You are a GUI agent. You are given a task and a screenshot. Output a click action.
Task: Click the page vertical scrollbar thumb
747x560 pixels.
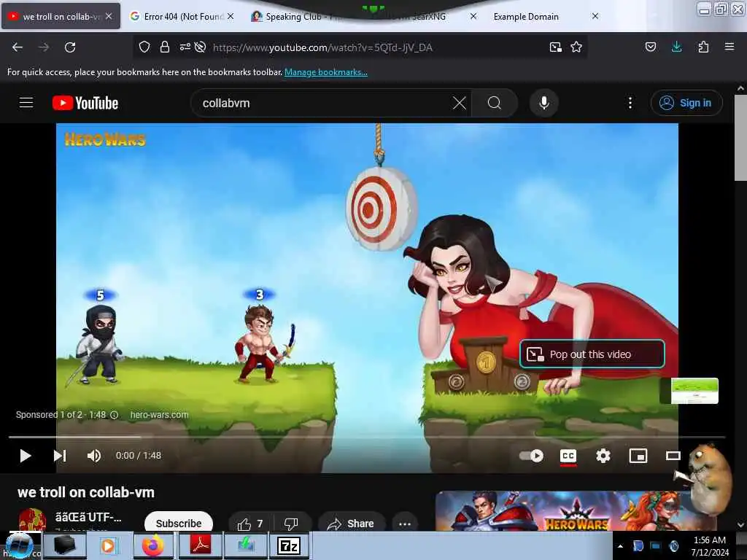pyautogui.click(x=740, y=138)
